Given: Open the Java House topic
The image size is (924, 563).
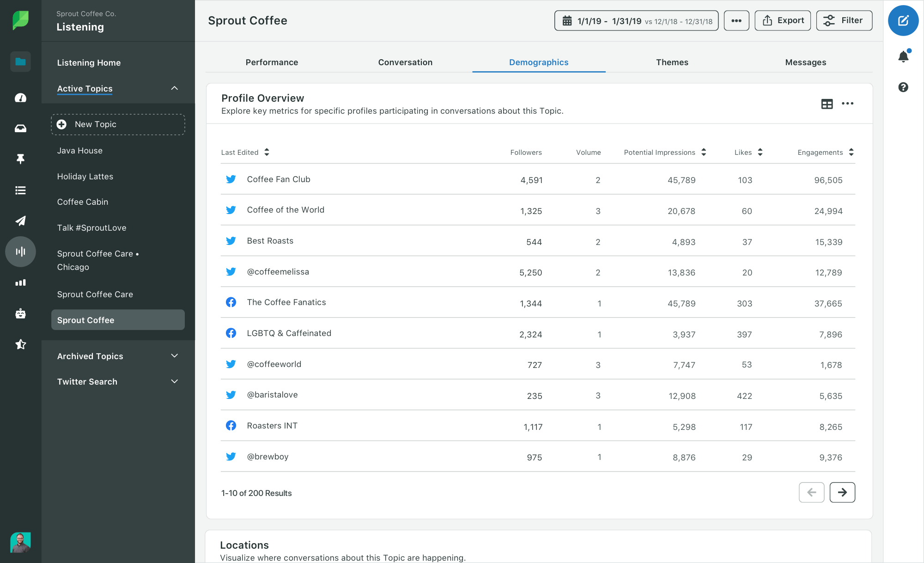Looking at the screenshot, I should coord(79,151).
